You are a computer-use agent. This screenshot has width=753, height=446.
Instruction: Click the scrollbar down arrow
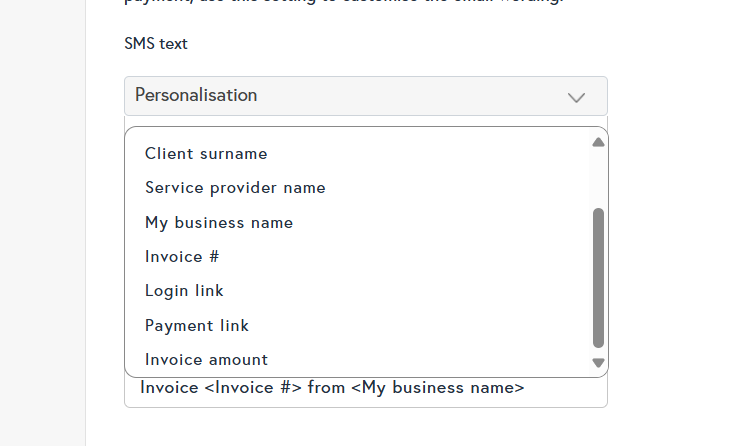click(598, 363)
